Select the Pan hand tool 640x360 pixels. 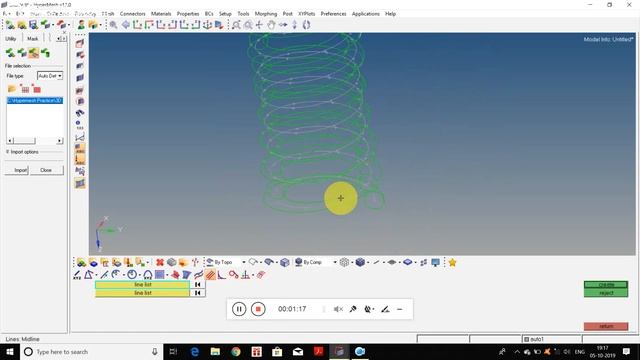click(x=271, y=25)
